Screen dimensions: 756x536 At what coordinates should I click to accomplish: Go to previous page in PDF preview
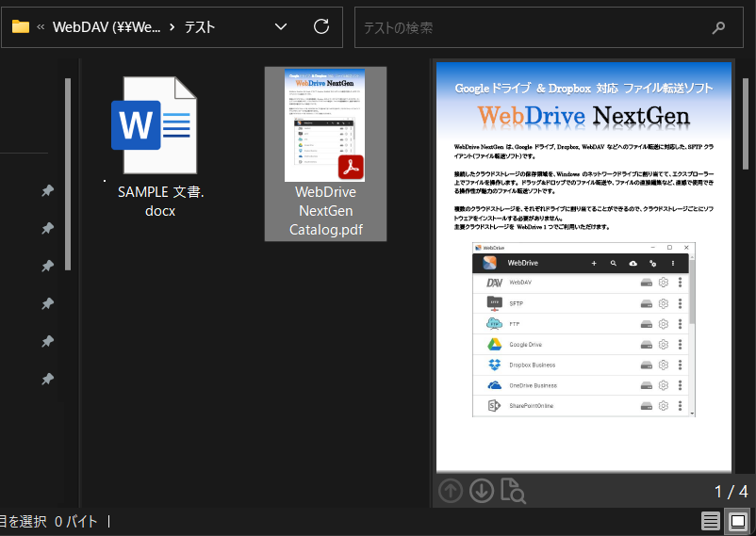point(452,491)
